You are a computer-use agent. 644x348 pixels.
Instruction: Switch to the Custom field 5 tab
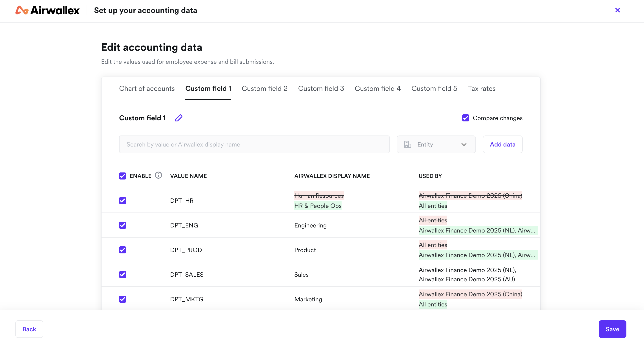point(434,88)
